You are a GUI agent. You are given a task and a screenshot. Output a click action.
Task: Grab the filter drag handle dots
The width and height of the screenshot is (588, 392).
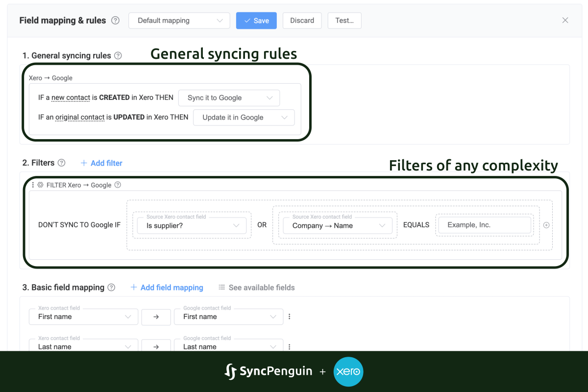(x=33, y=185)
